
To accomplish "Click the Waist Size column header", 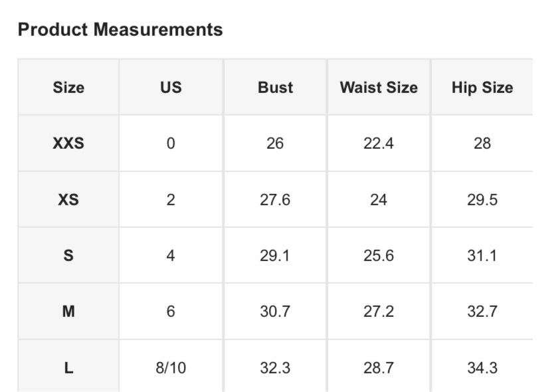I will [379, 87].
